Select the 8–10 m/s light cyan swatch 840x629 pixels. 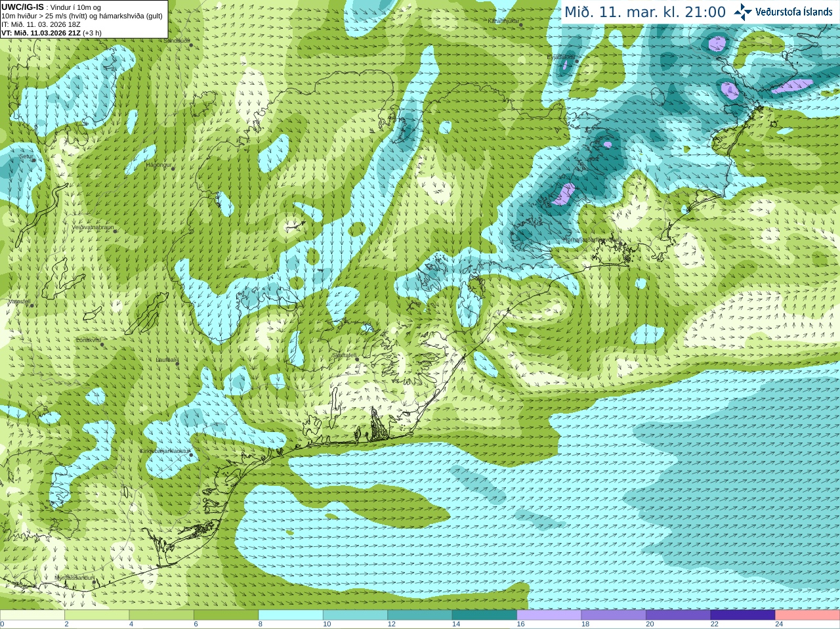pos(291,615)
